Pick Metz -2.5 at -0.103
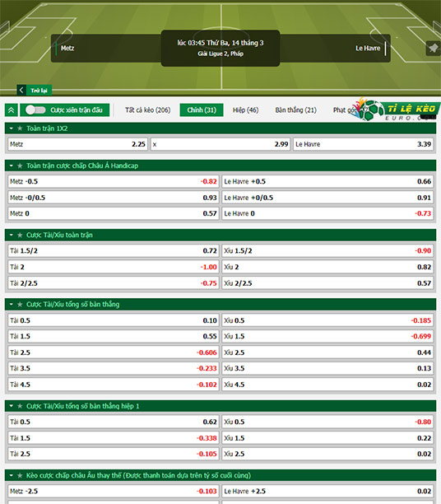This screenshot has width=441, height=504. [x=114, y=491]
